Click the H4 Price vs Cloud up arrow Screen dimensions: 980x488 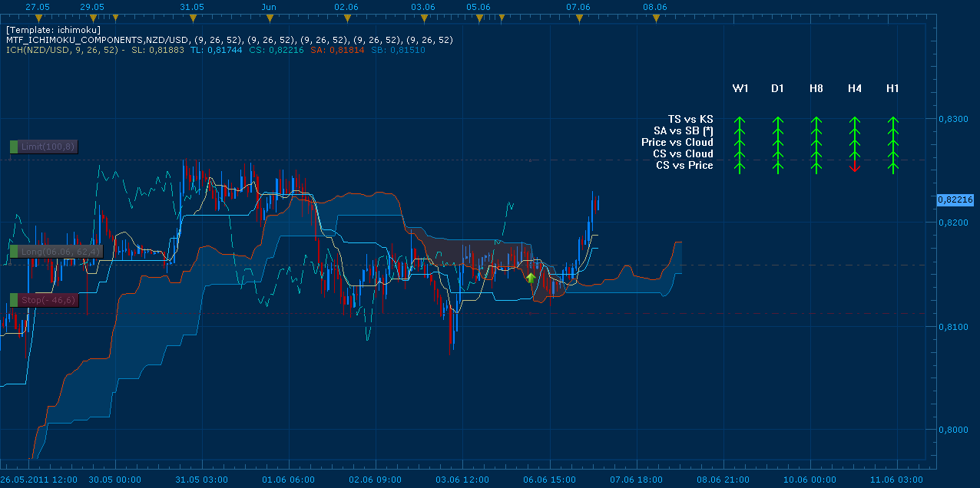[854, 143]
